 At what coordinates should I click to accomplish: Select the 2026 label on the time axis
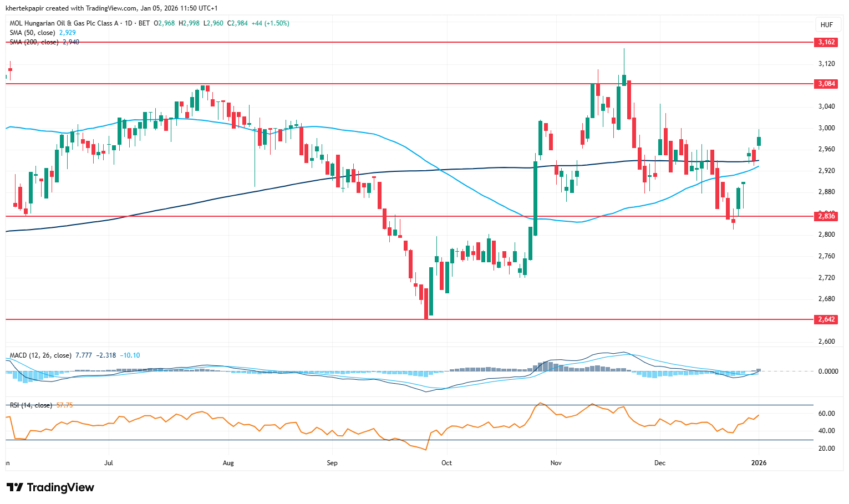point(759,462)
